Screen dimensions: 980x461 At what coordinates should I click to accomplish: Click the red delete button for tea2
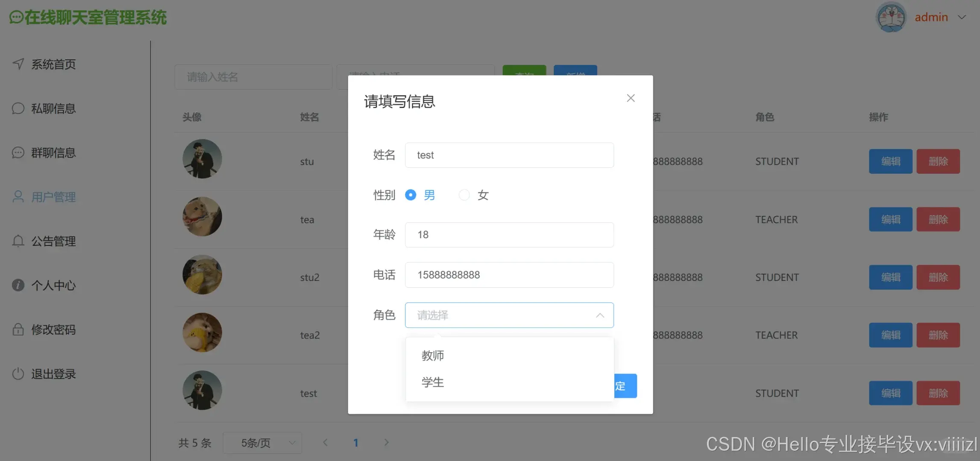coord(938,335)
